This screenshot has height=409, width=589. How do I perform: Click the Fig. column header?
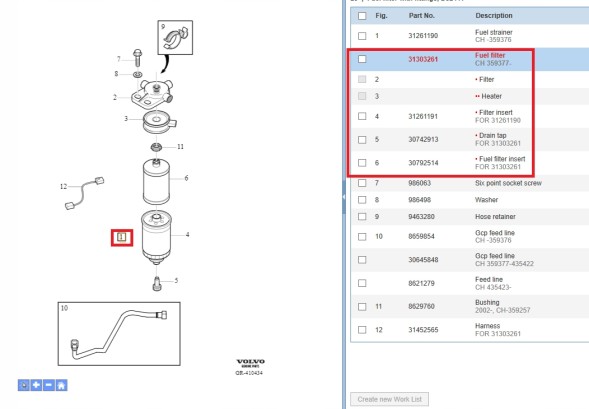click(x=381, y=16)
